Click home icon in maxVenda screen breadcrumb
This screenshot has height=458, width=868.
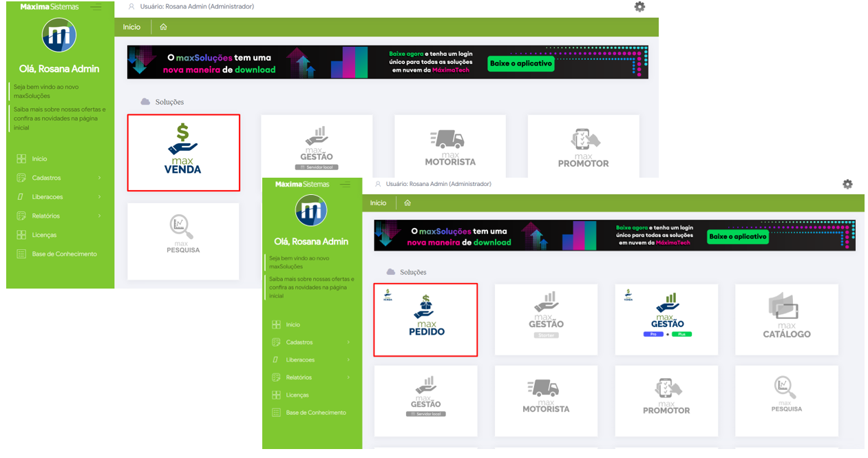pyautogui.click(x=163, y=27)
